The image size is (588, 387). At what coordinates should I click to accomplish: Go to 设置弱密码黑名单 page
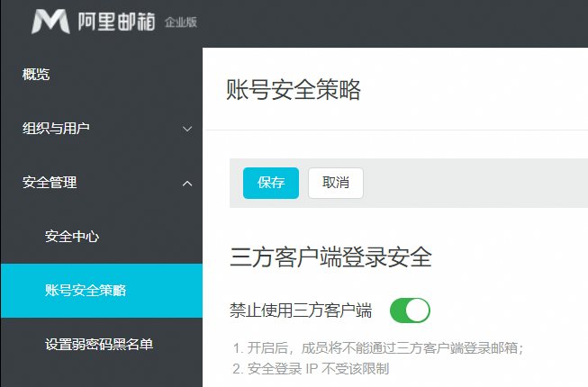click(x=99, y=344)
